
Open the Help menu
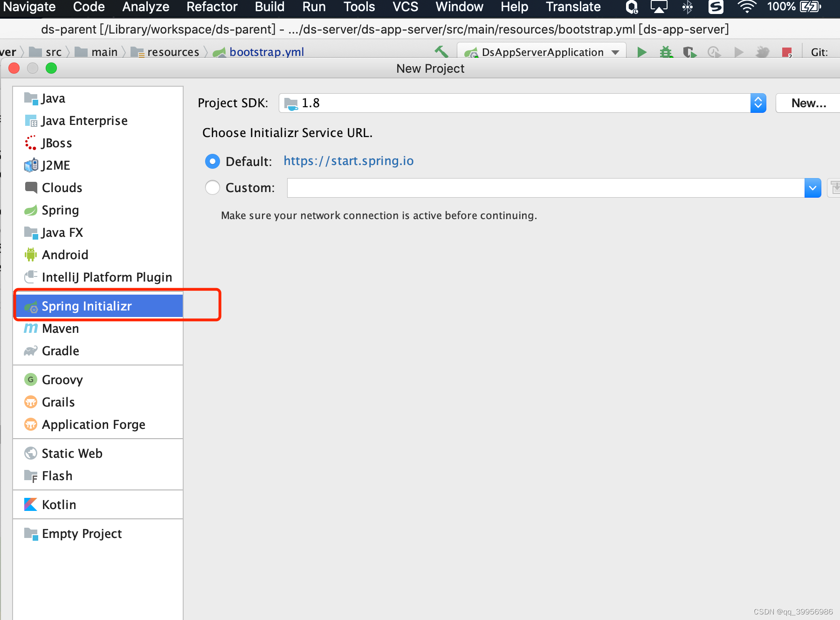[515, 7]
